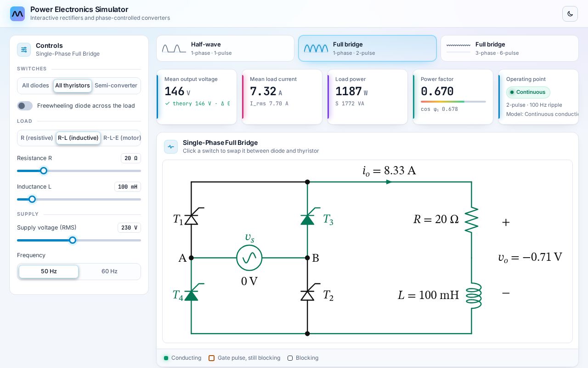Screen dimensions: 588x368
Task: Choose R (resistive) load type
Action: 37,138
